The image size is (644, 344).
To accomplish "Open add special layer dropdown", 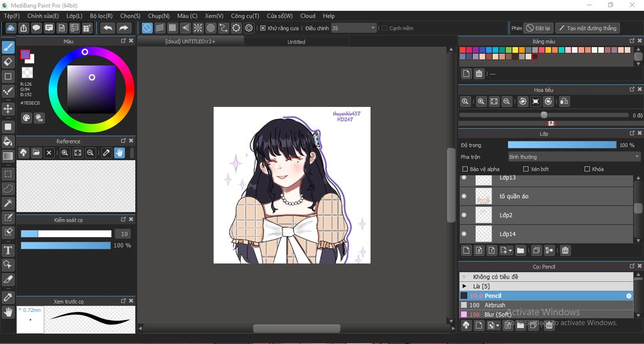I will [506, 250].
